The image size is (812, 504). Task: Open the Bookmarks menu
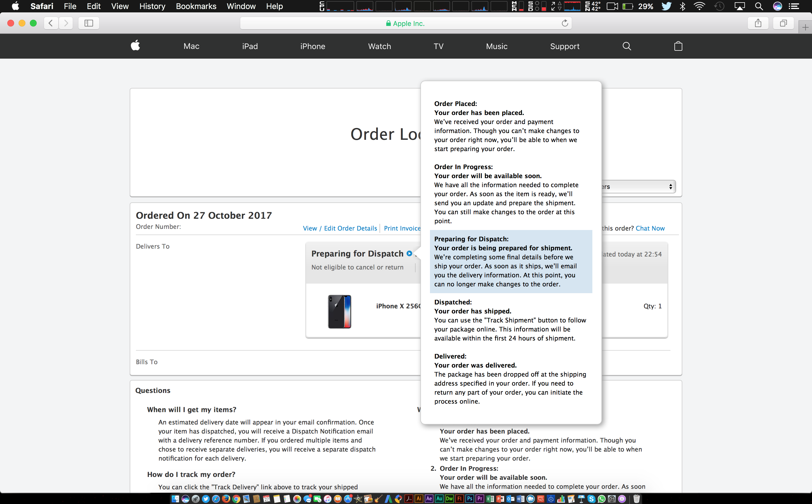click(x=196, y=6)
